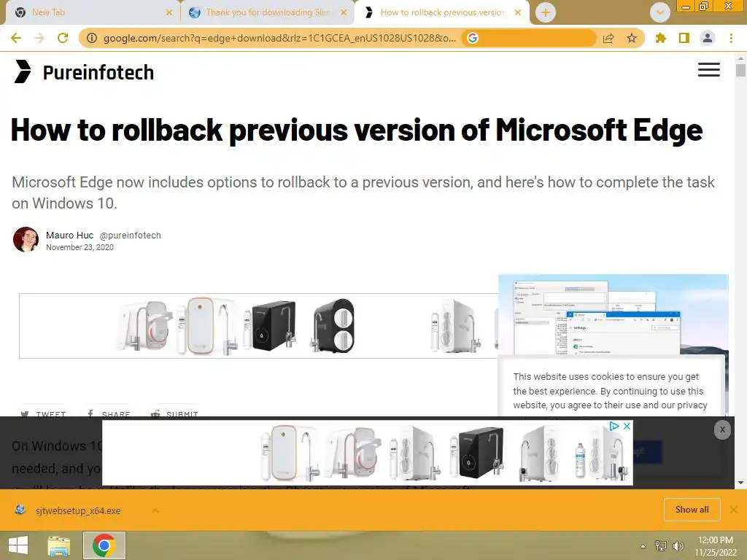Image resolution: width=747 pixels, height=560 pixels.
Task: Click the page scrollbar thumb
Action: [740, 71]
